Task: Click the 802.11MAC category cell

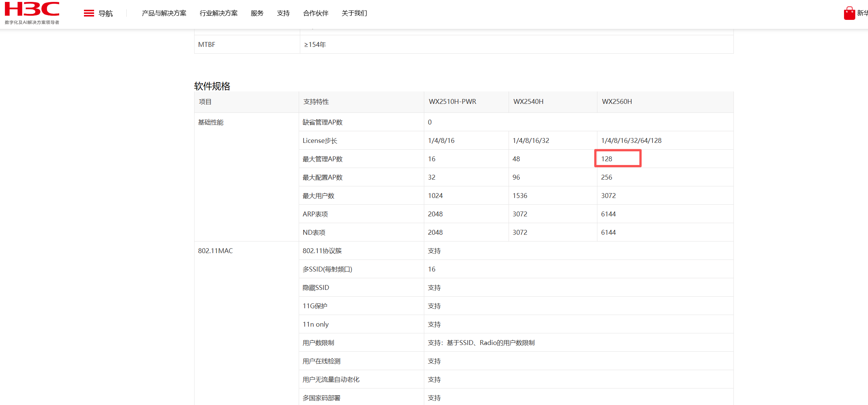Action: [215, 250]
